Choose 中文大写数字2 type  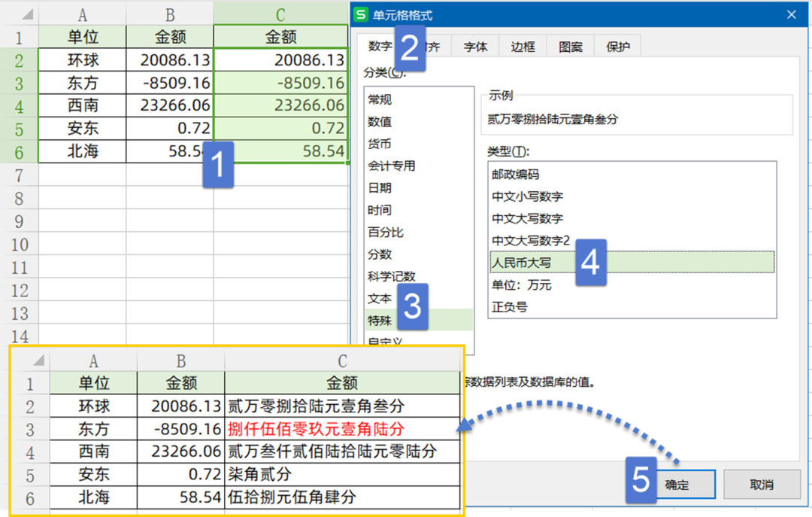pyautogui.click(x=632, y=241)
